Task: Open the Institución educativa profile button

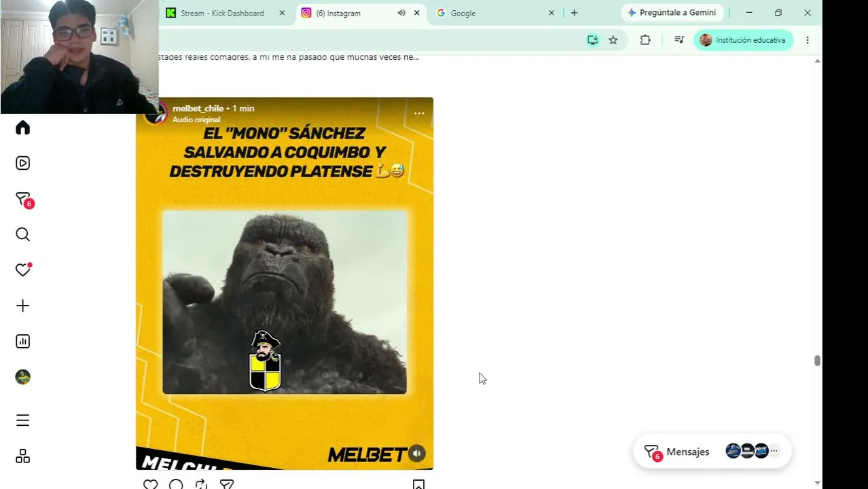Action: pyautogui.click(x=743, y=40)
